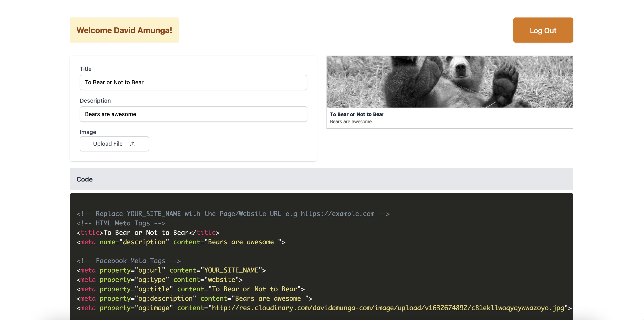Viewport: 644px width, 320px height.
Task: Click the Facebook Meta Tags comment
Action: tap(129, 261)
